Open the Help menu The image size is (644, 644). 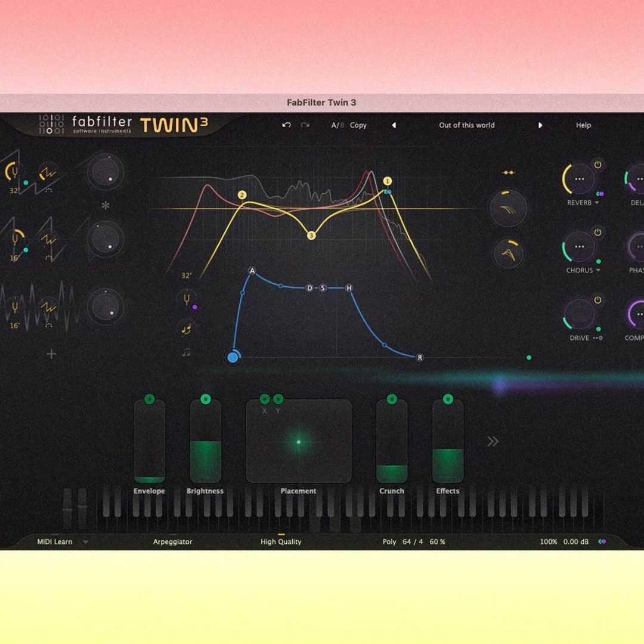(583, 125)
